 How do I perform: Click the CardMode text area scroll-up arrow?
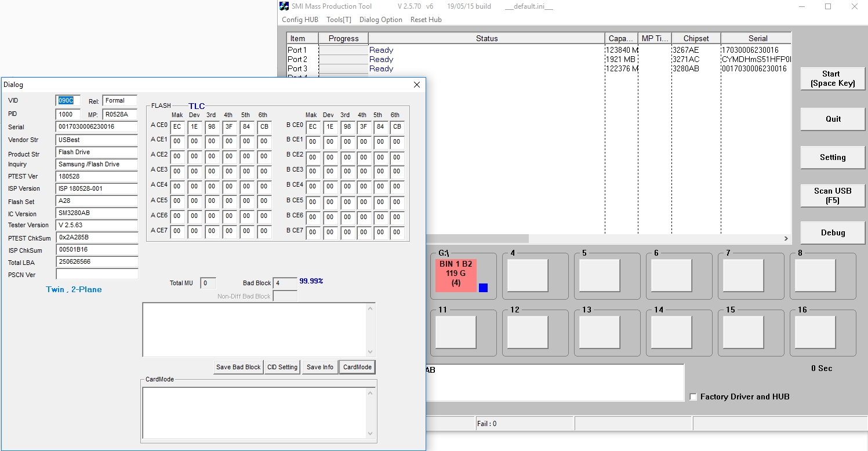pyautogui.click(x=371, y=392)
